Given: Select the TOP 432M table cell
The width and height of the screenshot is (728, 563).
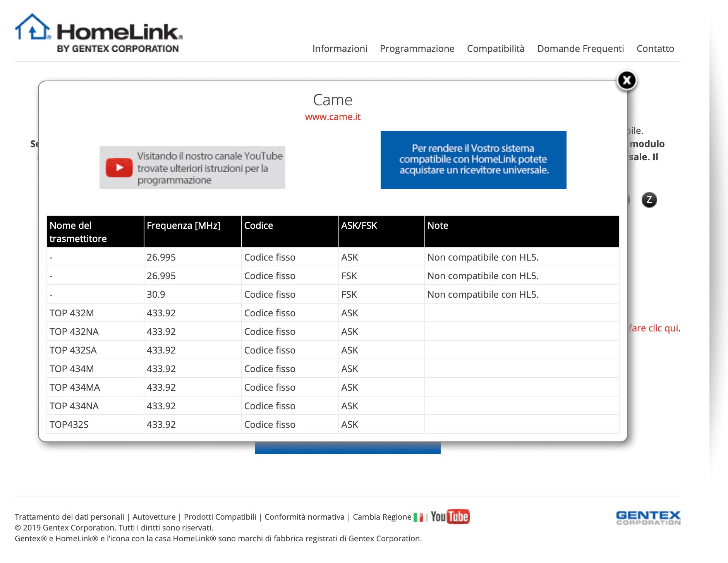Looking at the screenshot, I should point(95,313).
